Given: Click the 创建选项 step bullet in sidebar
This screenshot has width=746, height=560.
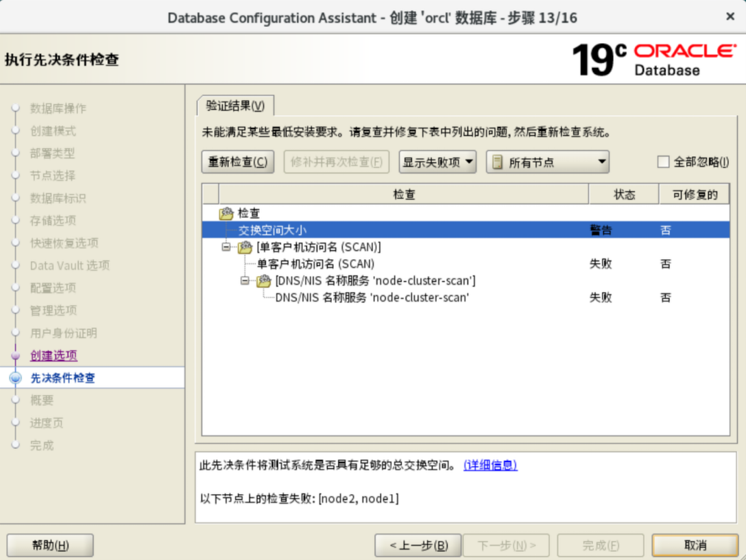Looking at the screenshot, I should tap(16, 356).
